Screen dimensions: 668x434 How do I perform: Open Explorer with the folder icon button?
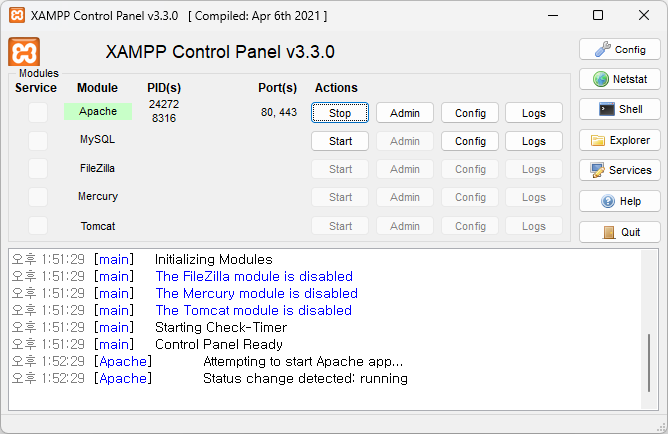[x=619, y=140]
